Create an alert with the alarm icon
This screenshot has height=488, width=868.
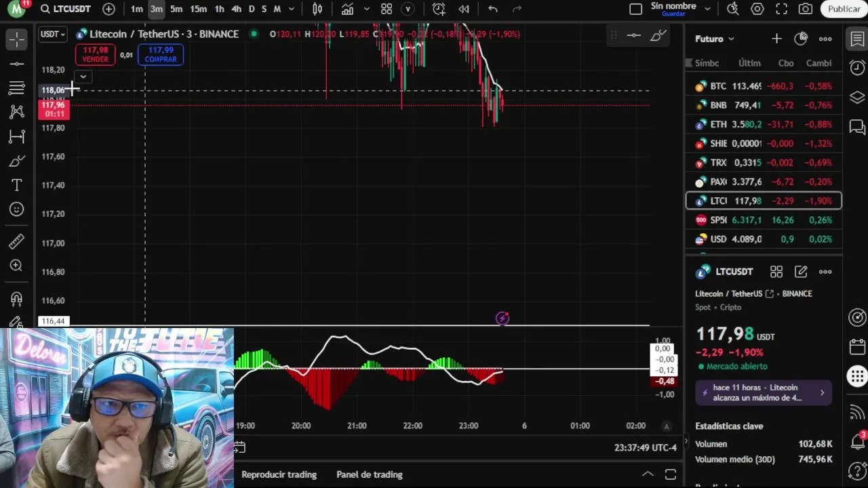pos(439,9)
